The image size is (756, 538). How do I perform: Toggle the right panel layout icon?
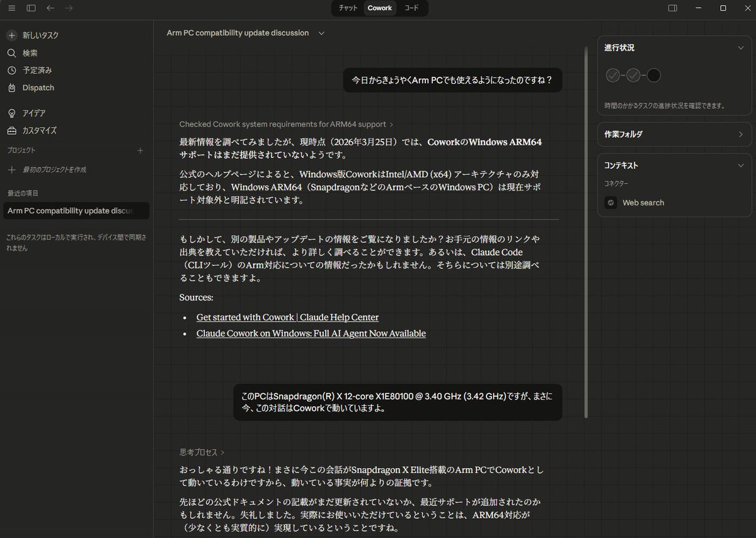673,8
